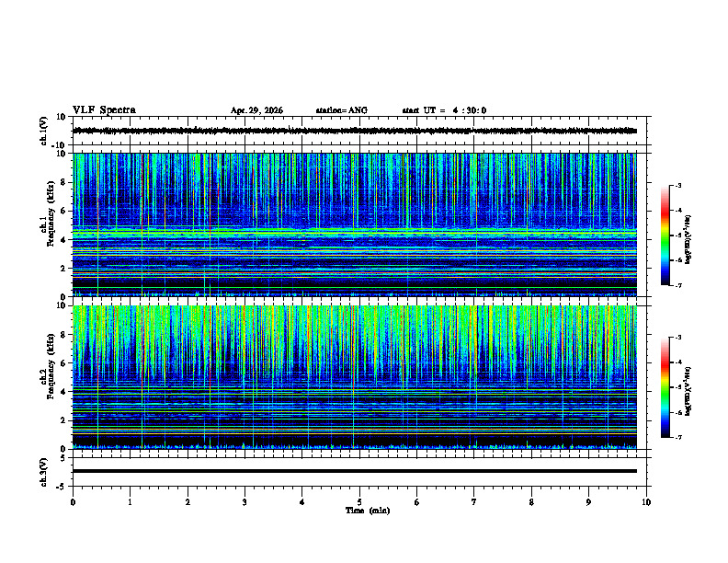Click the thick black ch.3 trace line
The width and height of the screenshot is (728, 563).
tap(355, 471)
